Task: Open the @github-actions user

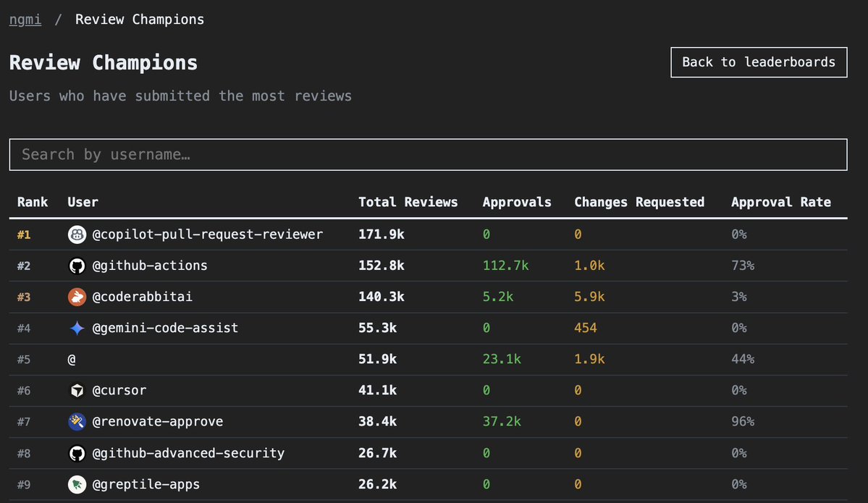Action: [x=149, y=266]
